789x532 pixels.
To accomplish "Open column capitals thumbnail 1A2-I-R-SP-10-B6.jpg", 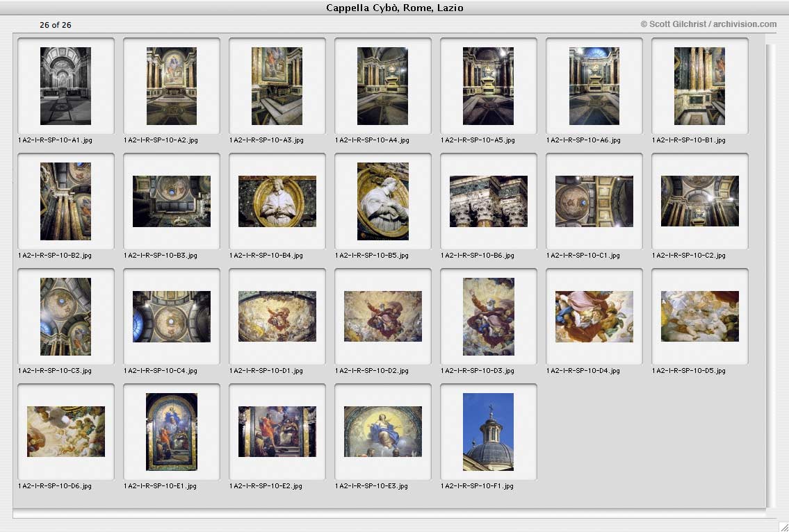I will [x=489, y=201].
